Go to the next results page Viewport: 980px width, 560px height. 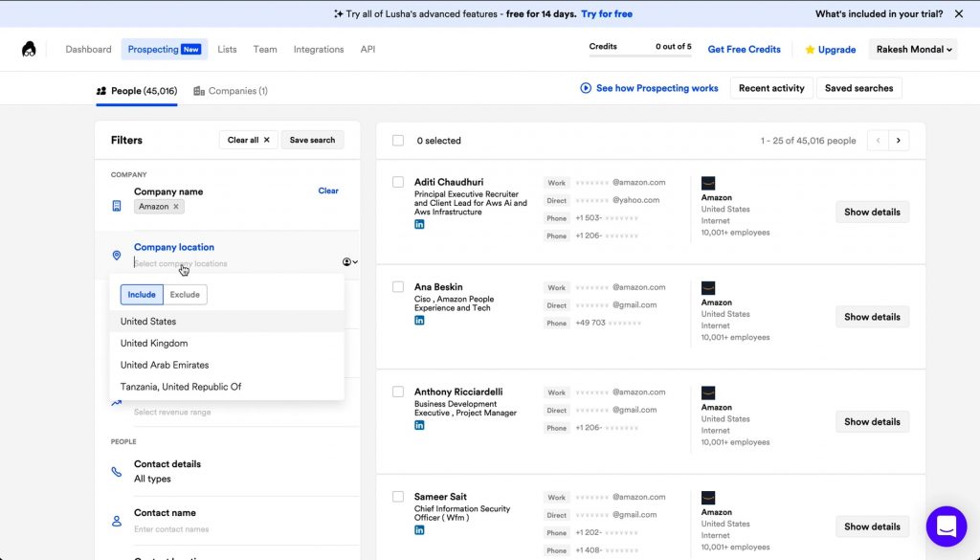(901, 140)
